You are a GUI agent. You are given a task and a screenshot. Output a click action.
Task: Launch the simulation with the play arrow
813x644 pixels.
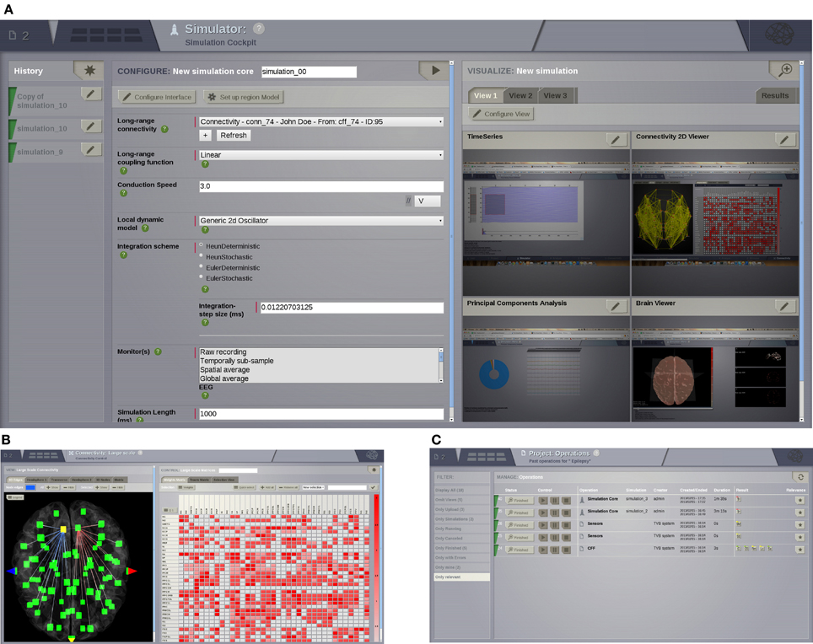click(435, 70)
